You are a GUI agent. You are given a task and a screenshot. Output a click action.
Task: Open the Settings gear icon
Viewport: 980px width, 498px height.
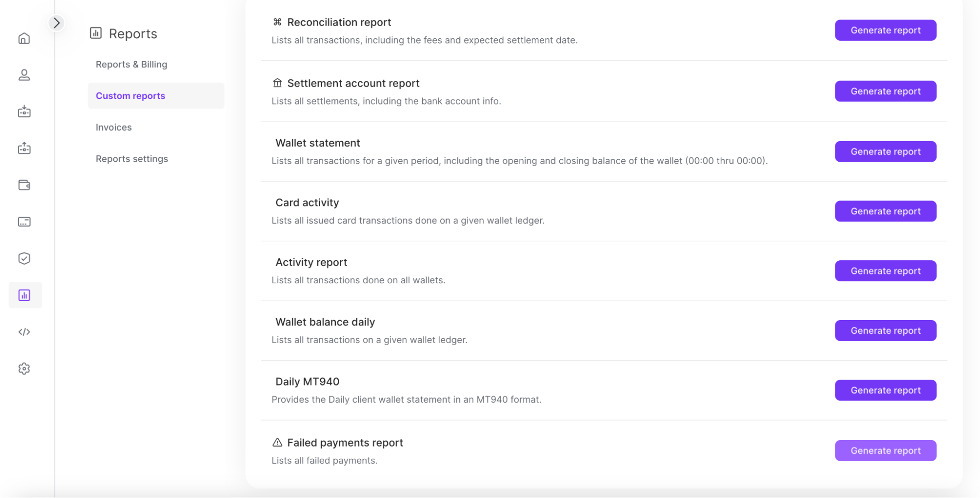point(24,369)
